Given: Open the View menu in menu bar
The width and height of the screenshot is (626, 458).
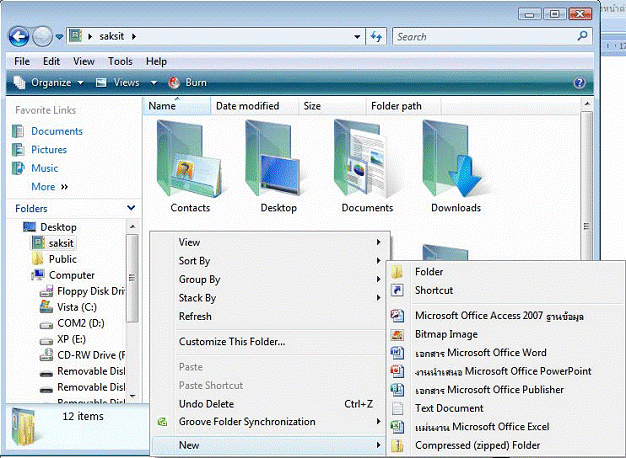Looking at the screenshot, I should [83, 61].
